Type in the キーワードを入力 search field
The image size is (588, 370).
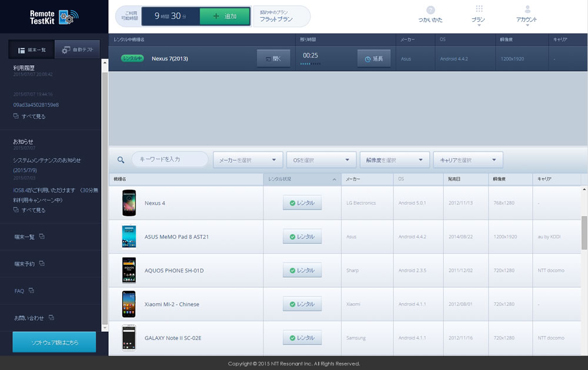point(170,159)
